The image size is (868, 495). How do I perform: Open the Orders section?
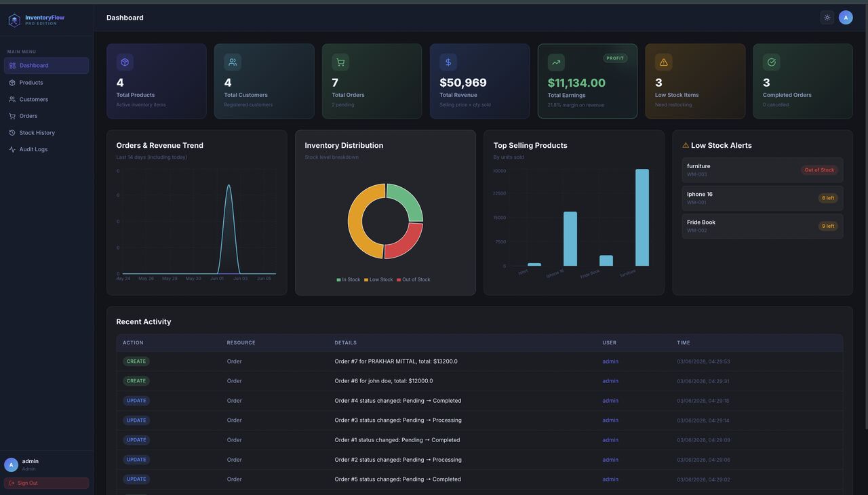(46, 116)
